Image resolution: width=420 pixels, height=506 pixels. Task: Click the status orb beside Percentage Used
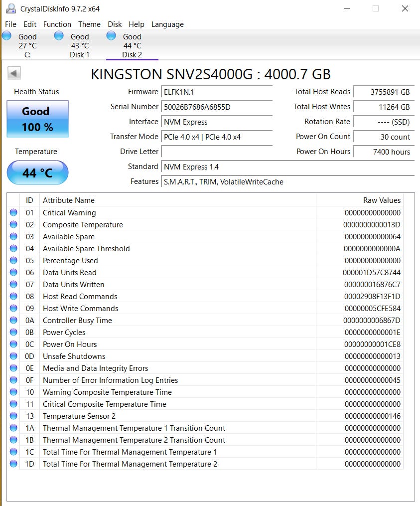click(x=13, y=261)
